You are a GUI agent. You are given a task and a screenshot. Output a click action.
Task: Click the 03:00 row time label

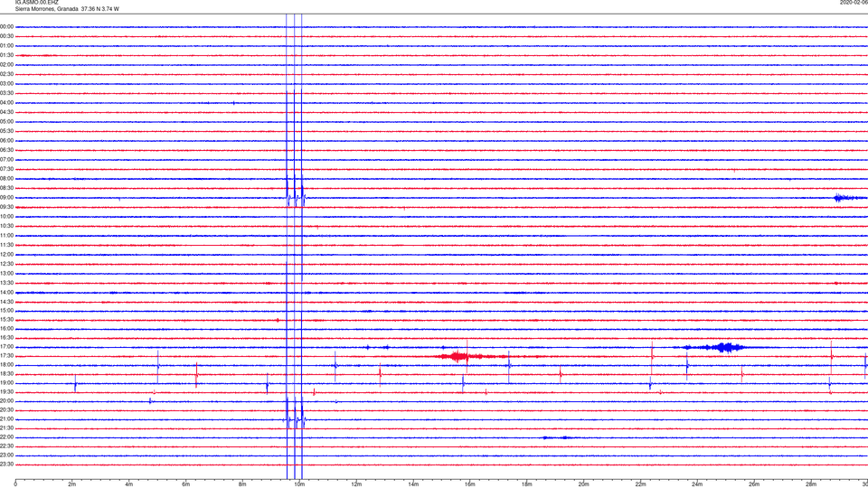(6, 83)
